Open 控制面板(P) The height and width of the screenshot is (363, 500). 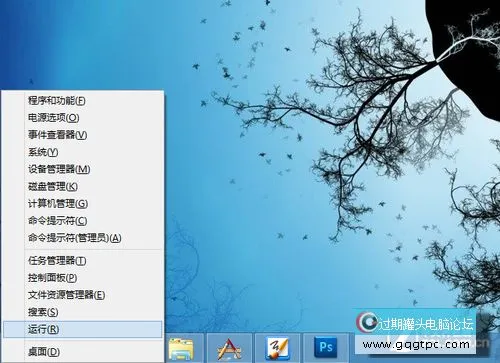point(83,278)
